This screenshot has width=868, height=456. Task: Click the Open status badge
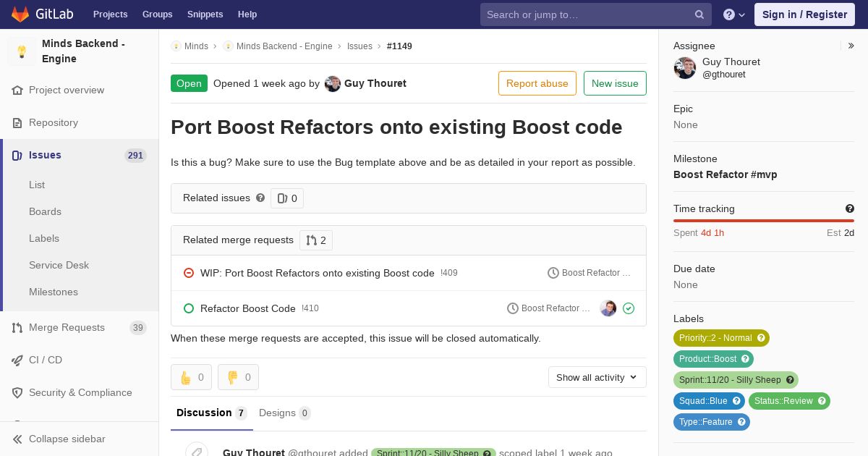(189, 83)
